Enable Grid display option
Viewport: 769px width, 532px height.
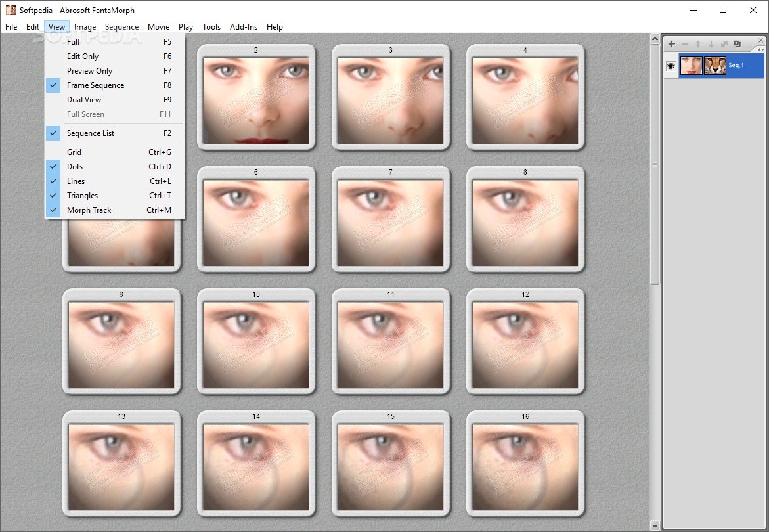click(x=115, y=152)
